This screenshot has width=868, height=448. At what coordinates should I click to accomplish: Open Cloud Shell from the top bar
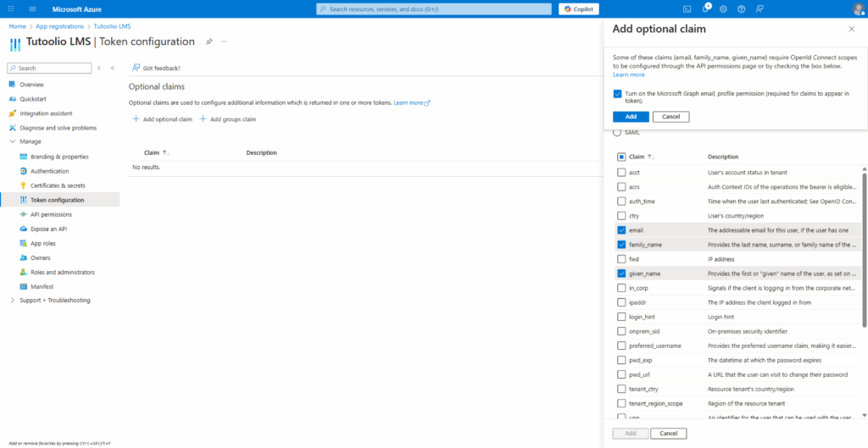(687, 8)
